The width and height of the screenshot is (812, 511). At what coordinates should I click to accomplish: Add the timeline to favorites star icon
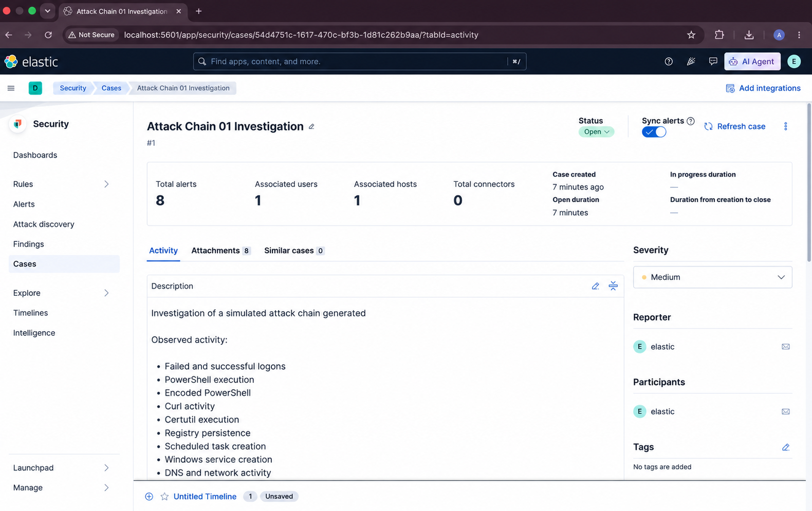164,497
